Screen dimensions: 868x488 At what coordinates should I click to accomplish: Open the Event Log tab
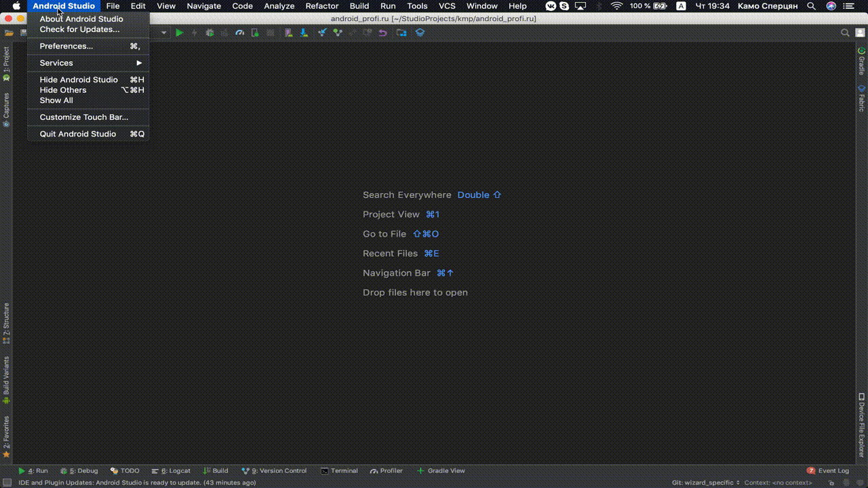tap(828, 470)
